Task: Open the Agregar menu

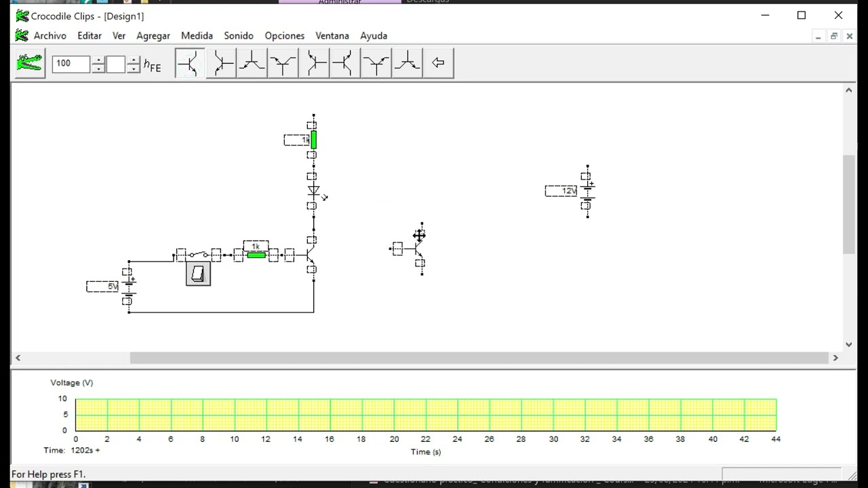Action: coord(153,36)
